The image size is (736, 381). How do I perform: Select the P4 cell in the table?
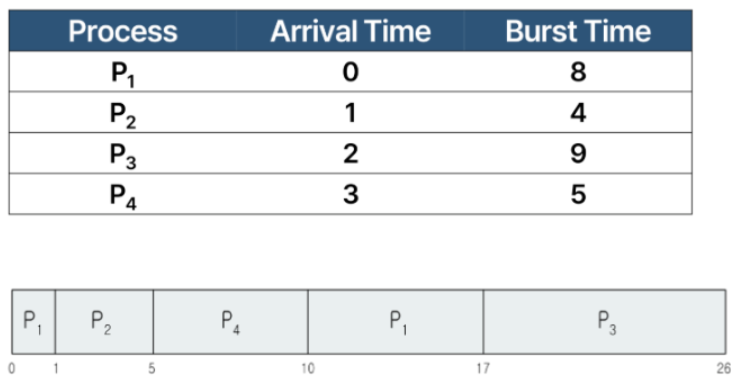(x=123, y=194)
